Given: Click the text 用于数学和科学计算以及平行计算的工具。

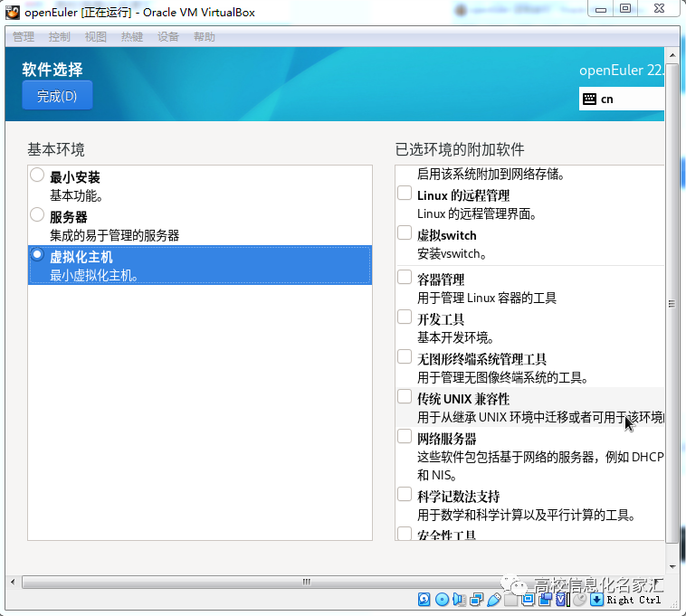Looking at the screenshot, I should (x=527, y=516).
